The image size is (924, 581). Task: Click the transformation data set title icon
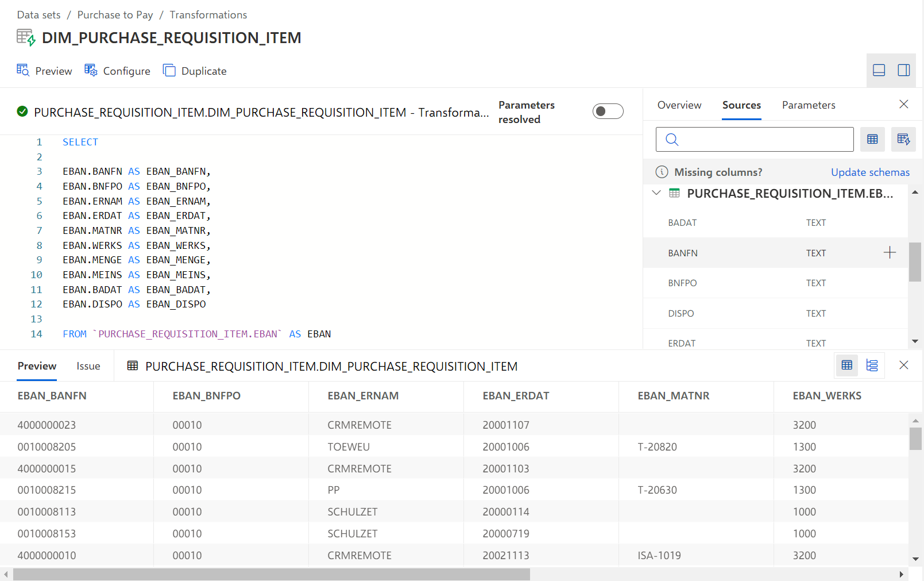[26, 37]
